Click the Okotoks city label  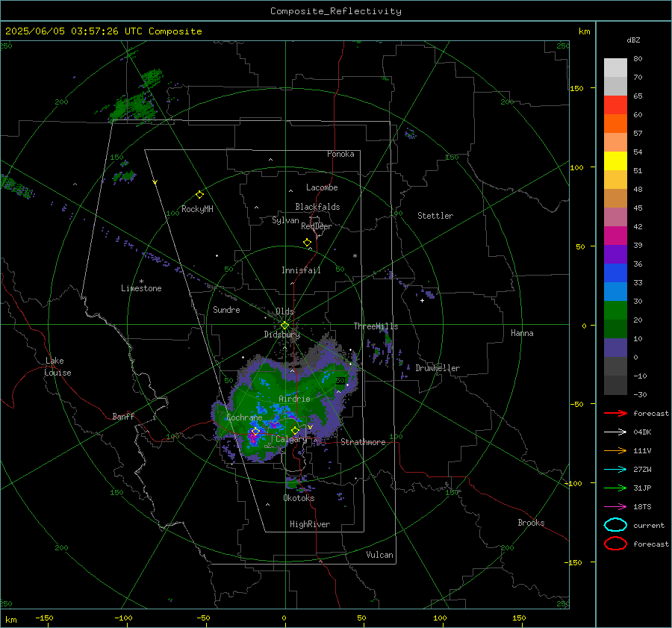299,498
